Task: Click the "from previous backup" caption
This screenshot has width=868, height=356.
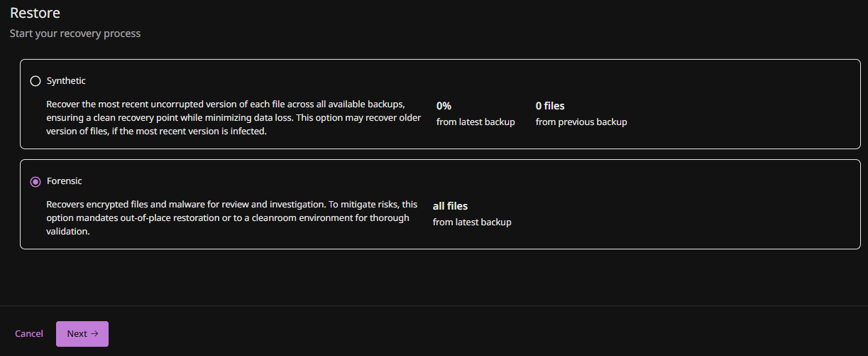Action: (x=581, y=122)
